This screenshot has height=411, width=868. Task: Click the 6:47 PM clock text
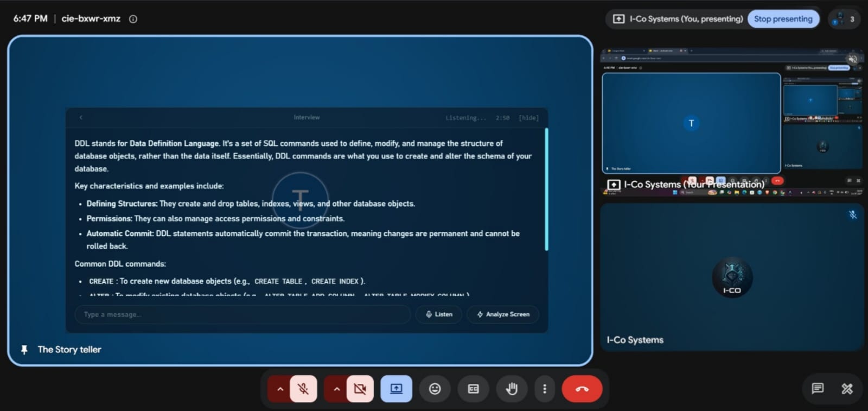(x=30, y=18)
